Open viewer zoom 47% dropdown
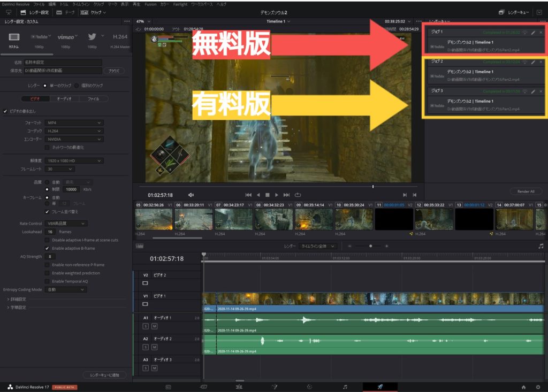The image size is (548, 392). click(x=143, y=21)
